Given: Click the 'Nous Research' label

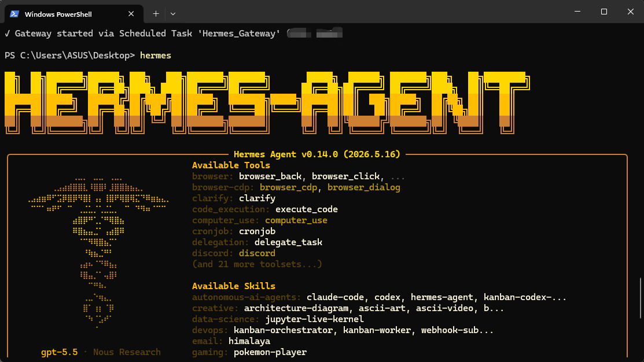Looking at the screenshot, I should [127, 352].
